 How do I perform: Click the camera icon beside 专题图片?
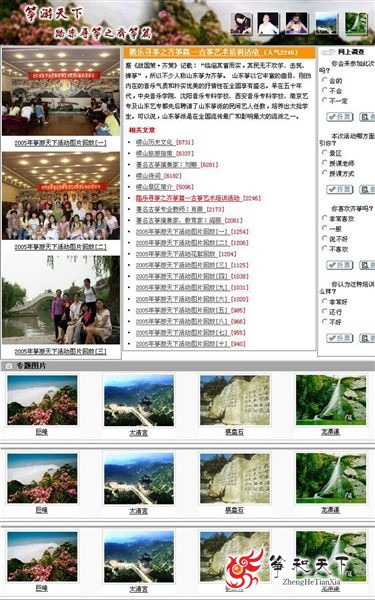point(9,366)
